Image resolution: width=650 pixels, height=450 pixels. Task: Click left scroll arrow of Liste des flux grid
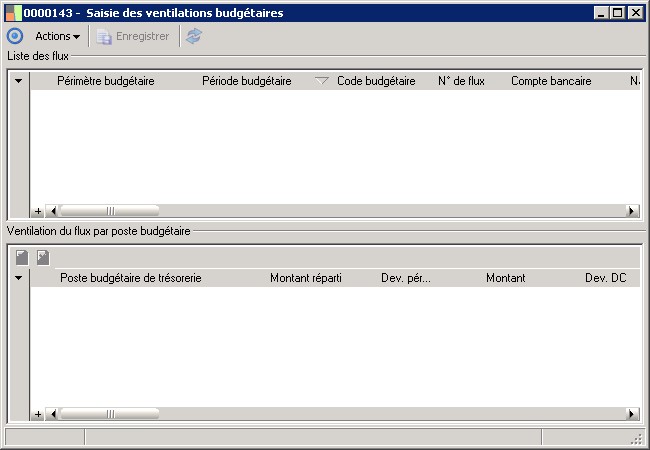tap(52, 211)
